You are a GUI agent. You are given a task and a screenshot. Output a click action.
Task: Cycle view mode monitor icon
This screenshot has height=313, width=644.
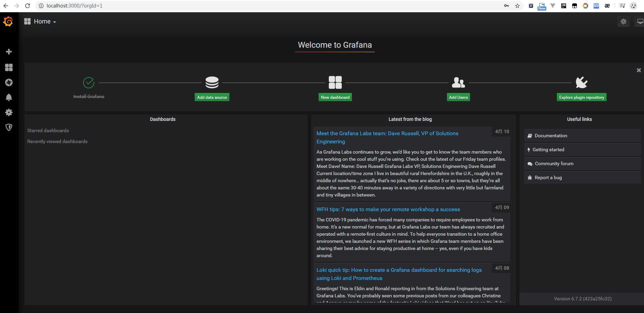coord(640,21)
